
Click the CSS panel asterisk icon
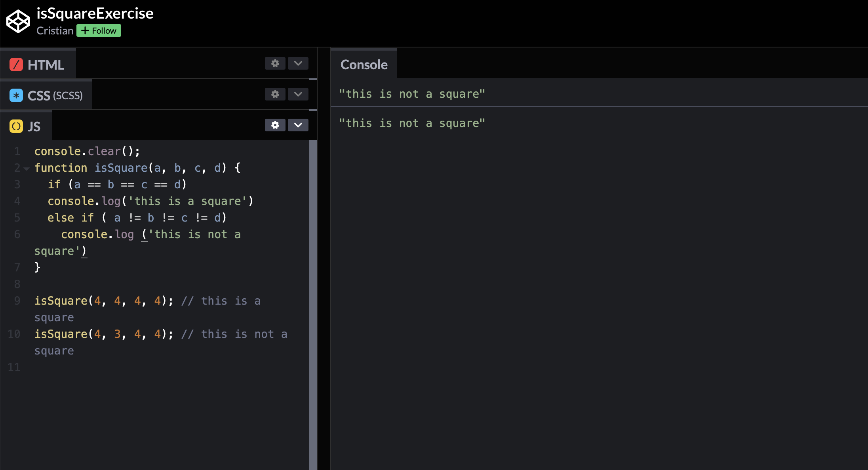pyautogui.click(x=16, y=95)
